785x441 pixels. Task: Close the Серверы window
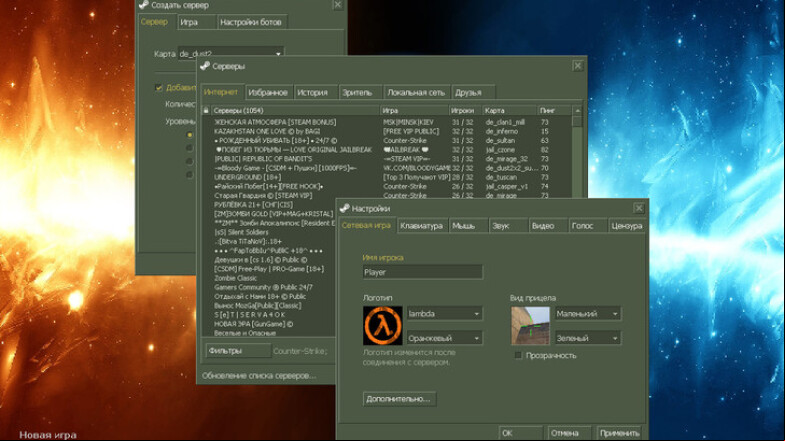click(x=578, y=66)
